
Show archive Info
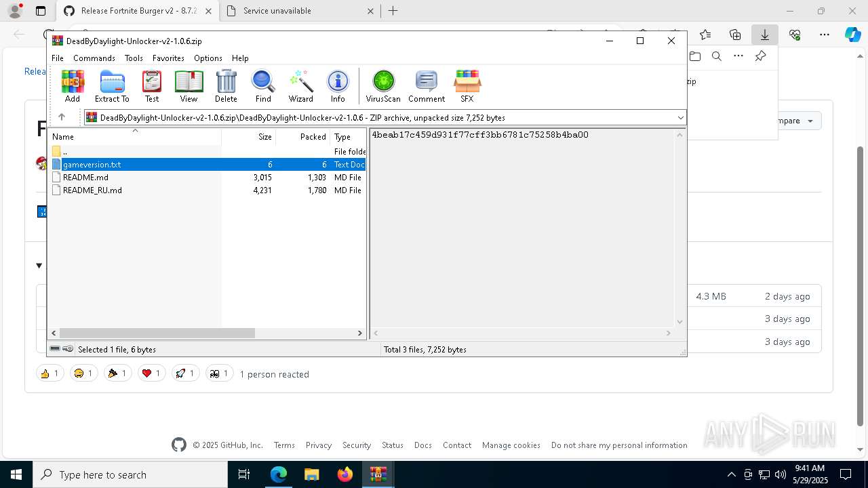click(x=338, y=86)
